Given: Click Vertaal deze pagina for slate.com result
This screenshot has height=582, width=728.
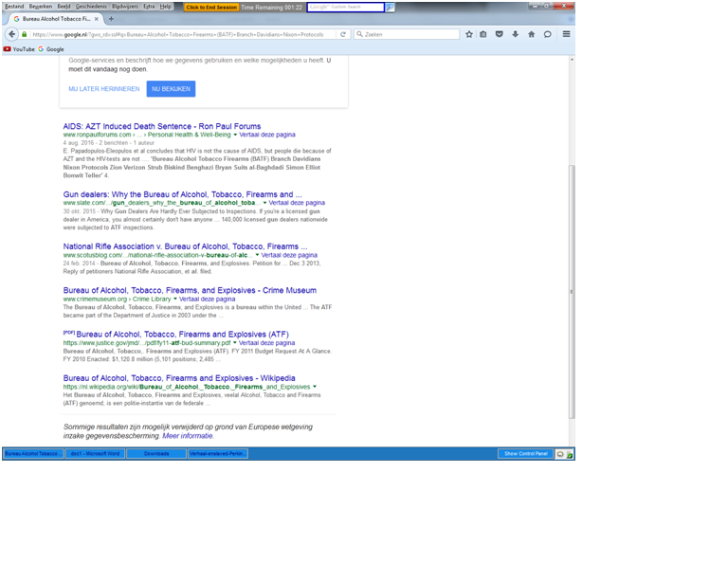Looking at the screenshot, I should tap(297, 203).
